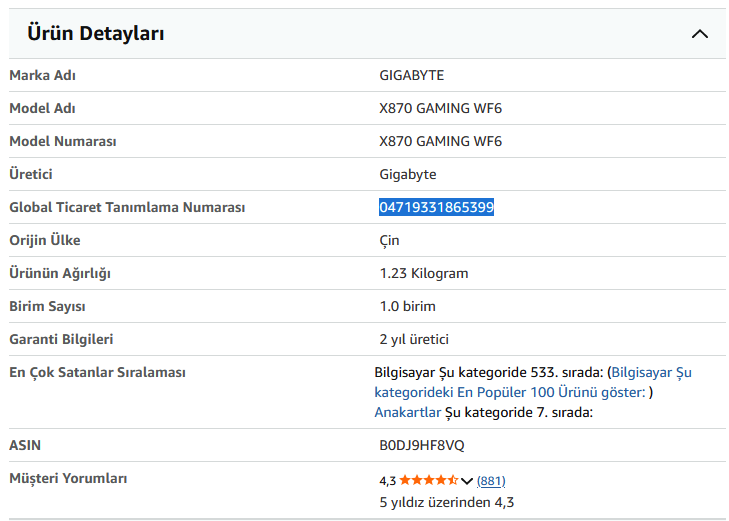
Task: Open the rating breakdown chevron beside stars
Action: (x=467, y=481)
